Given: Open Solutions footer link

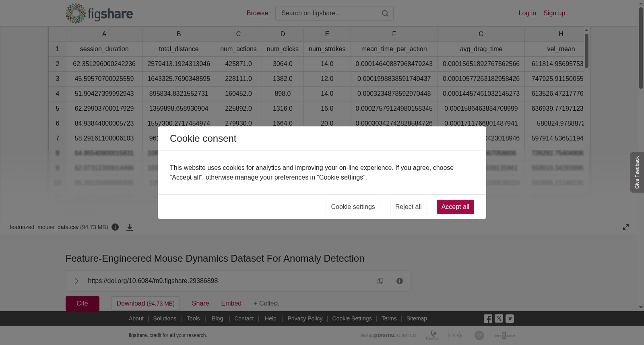Looking at the screenshot, I should pos(165,318).
